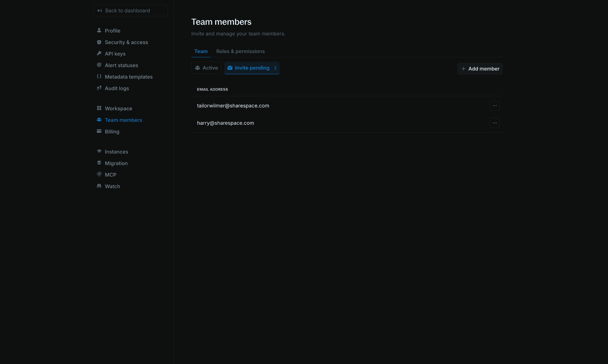608x364 pixels.
Task: Open Migration page
Action: pos(116,163)
